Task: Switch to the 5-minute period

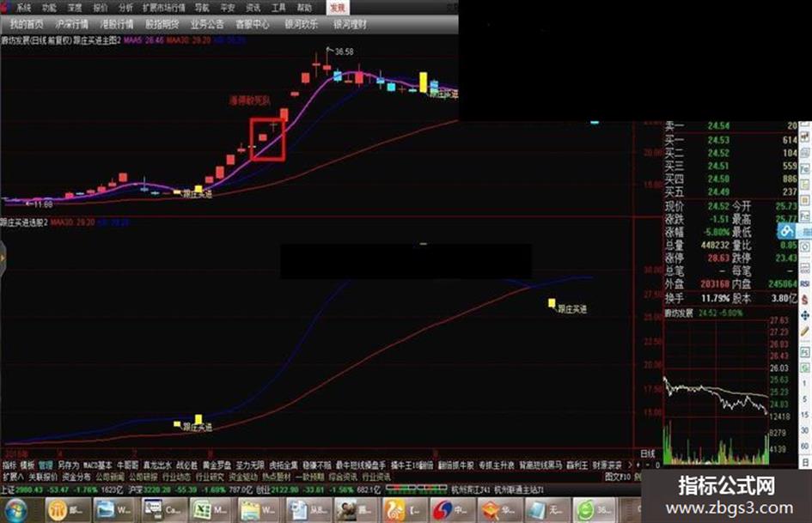Action: pos(805,399)
